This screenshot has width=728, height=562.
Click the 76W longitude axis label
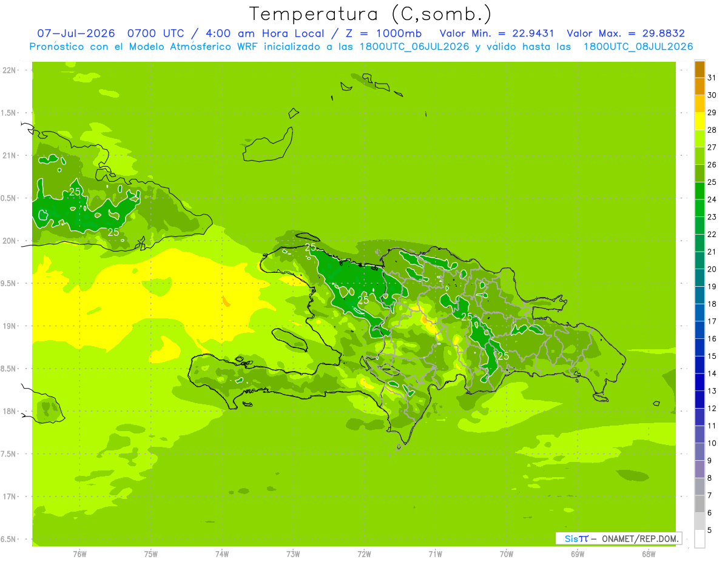79,554
